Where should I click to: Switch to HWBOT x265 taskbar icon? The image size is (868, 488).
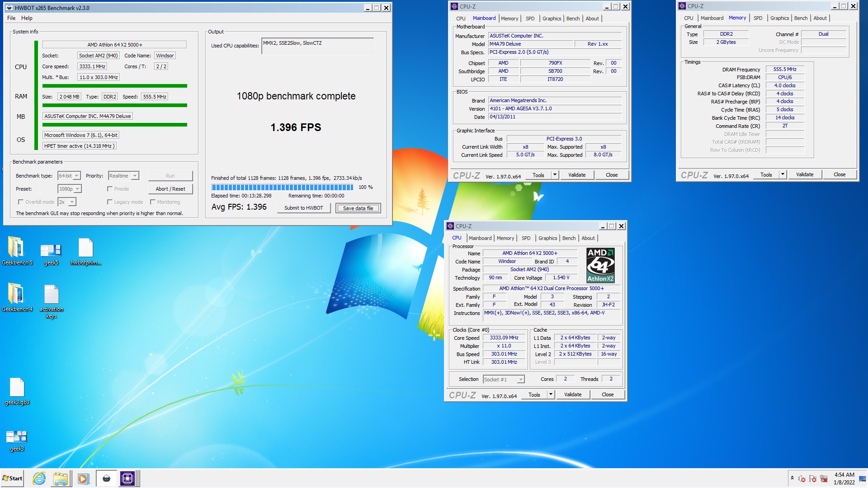tap(106, 479)
